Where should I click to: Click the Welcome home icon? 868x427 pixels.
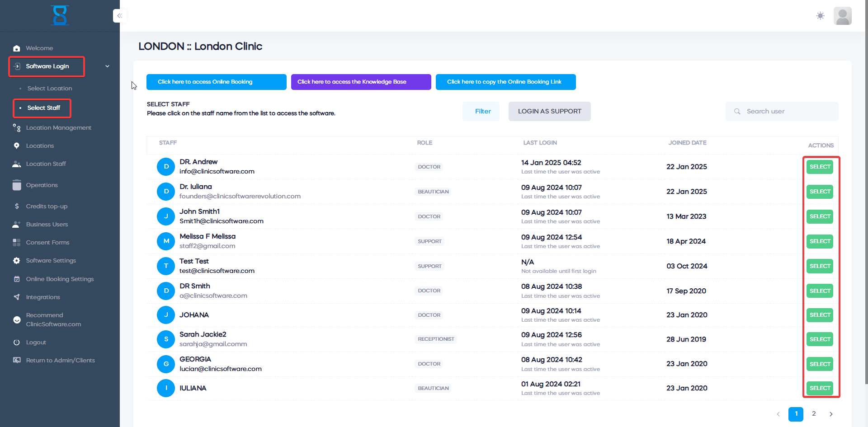pyautogui.click(x=17, y=48)
